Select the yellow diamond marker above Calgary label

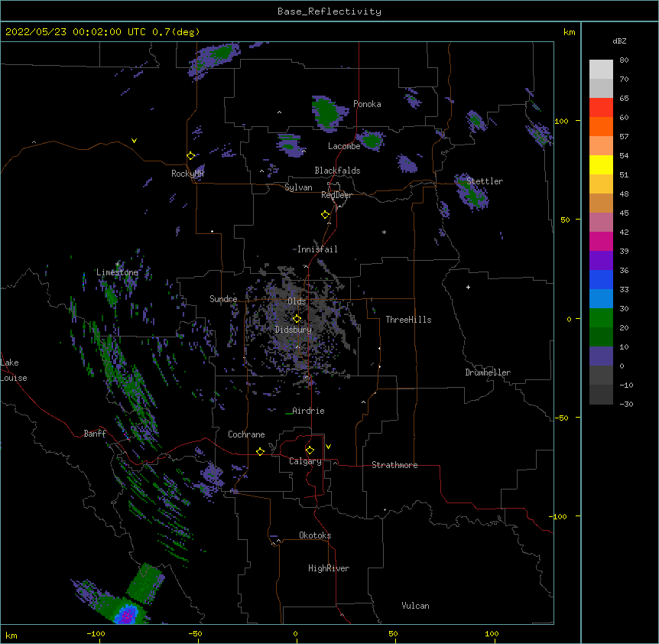(x=310, y=450)
